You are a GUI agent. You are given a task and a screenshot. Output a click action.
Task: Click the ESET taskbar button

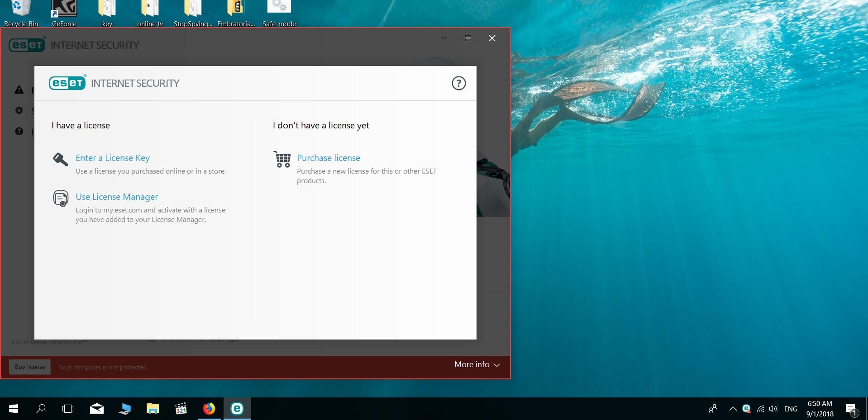click(237, 409)
